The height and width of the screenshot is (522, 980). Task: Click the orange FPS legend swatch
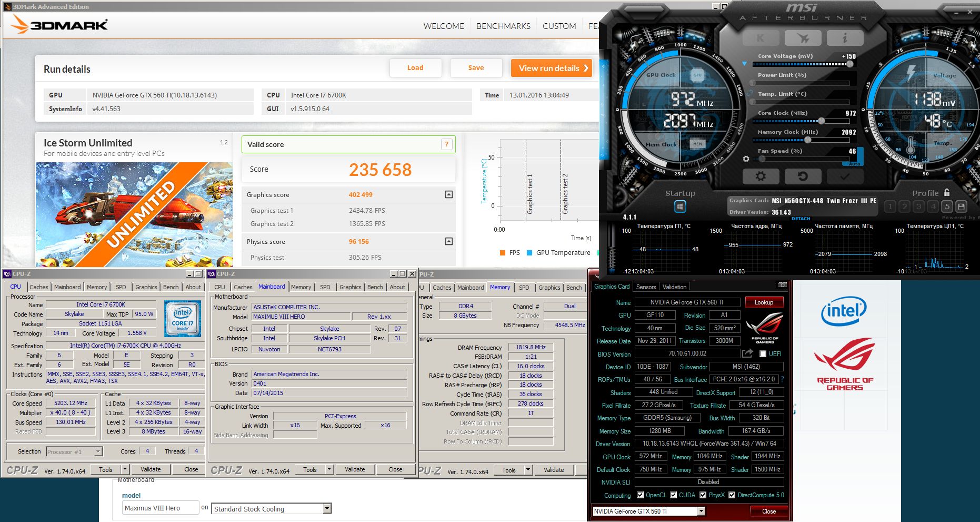pos(503,253)
